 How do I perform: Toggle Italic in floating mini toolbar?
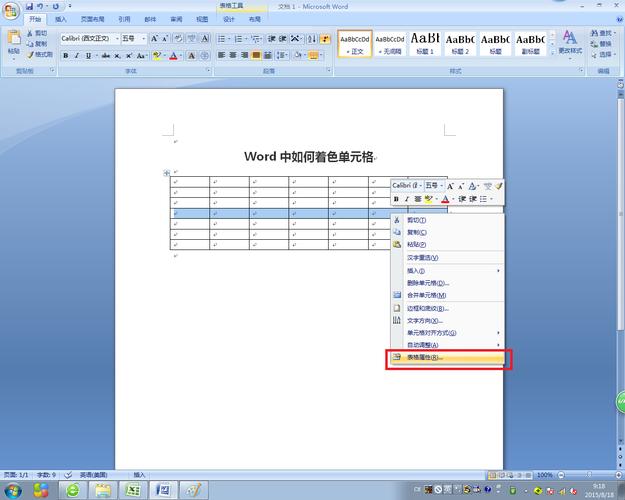(x=407, y=199)
